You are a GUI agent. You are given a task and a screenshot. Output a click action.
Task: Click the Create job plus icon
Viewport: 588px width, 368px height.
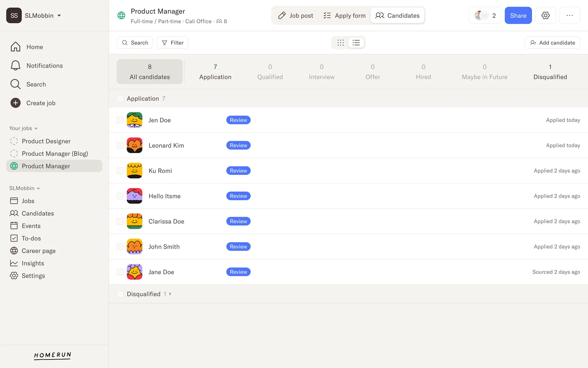click(16, 103)
